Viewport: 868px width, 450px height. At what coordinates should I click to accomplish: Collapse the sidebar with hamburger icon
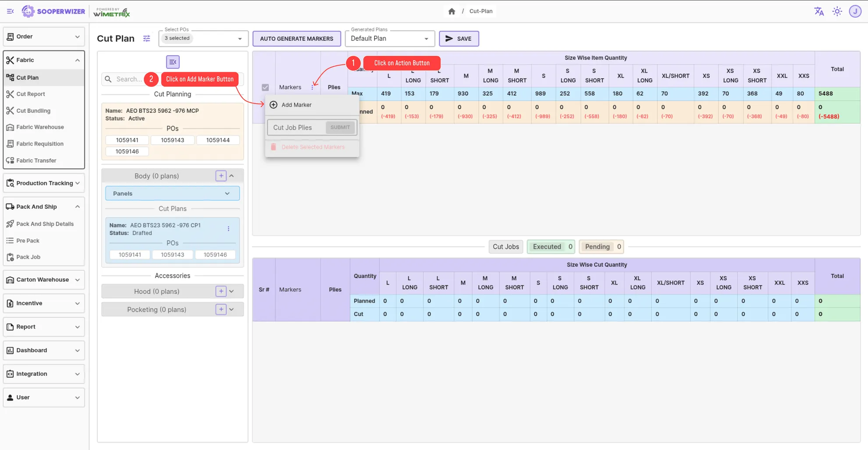pos(10,11)
